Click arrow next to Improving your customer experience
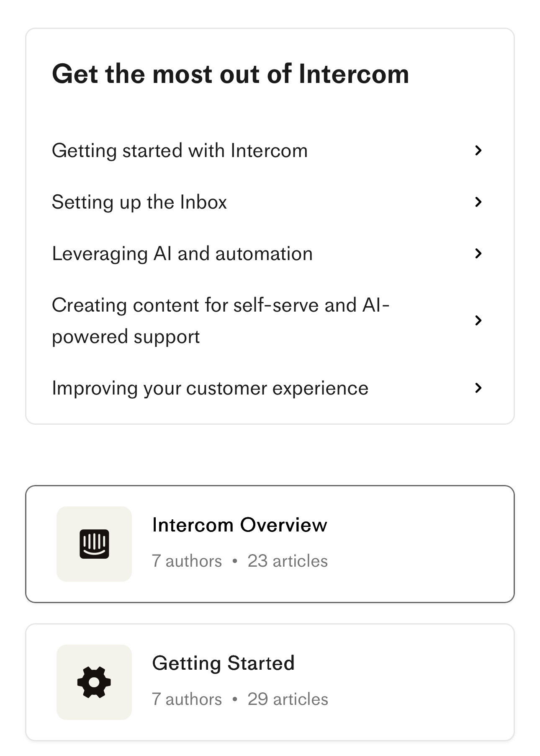This screenshot has height=756, width=540. [478, 388]
